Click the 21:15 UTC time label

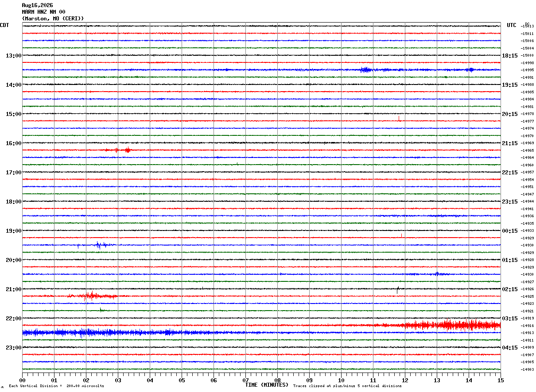tap(510, 143)
